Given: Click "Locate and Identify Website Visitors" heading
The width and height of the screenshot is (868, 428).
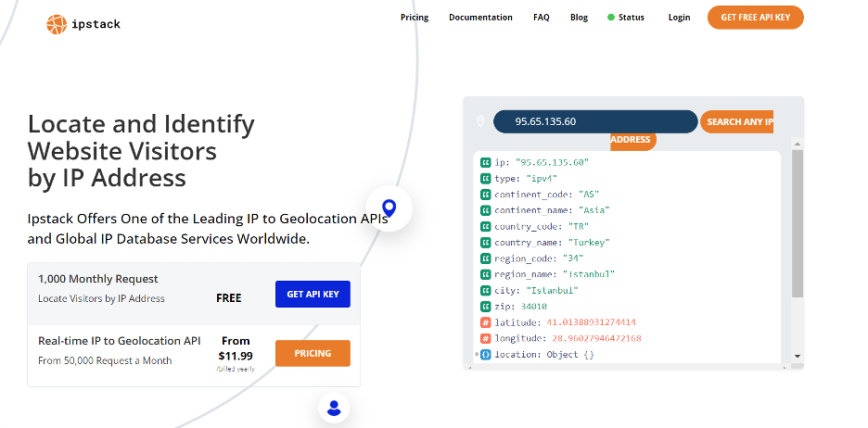Looking at the screenshot, I should [141, 137].
